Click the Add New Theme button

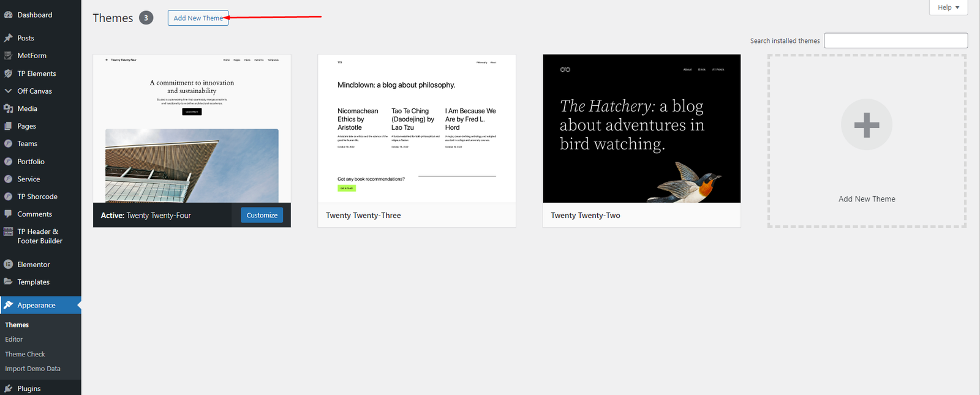click(x=198, y=18)
